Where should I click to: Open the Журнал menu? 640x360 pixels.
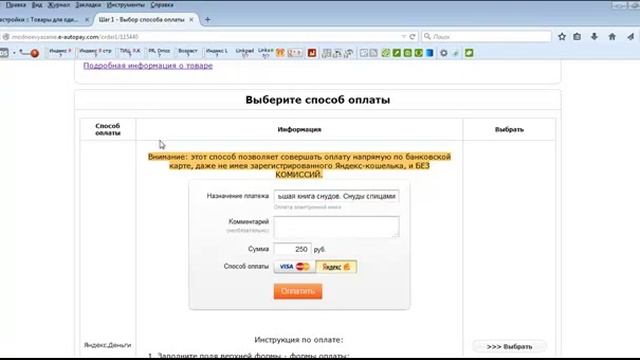pyautogui.click(x=58, y=5)
